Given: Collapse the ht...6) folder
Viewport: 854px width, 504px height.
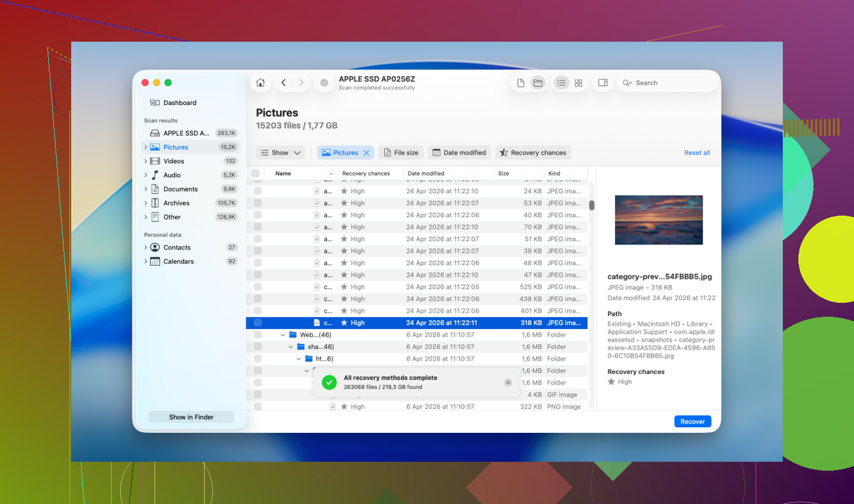Looking at the screenshot, I should [299, 359].
